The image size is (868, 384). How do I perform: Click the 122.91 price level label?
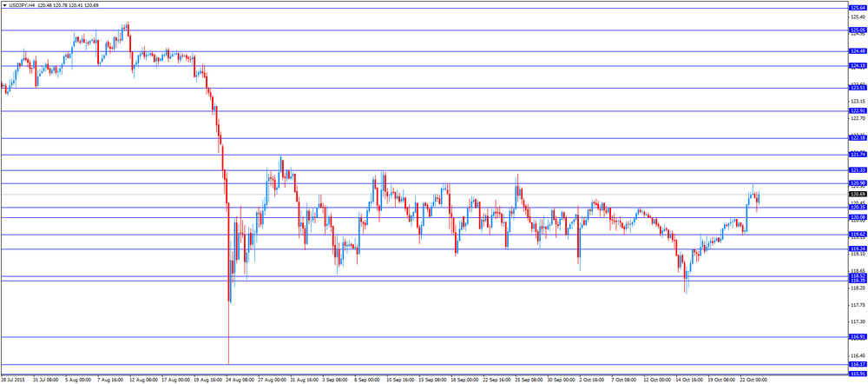coord(858,110)
